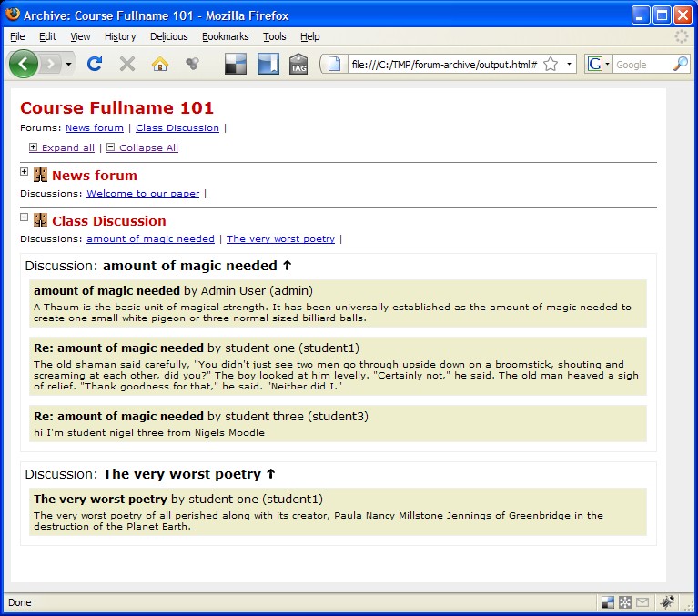
Task: Open the File menu
Action: [17, 36]
